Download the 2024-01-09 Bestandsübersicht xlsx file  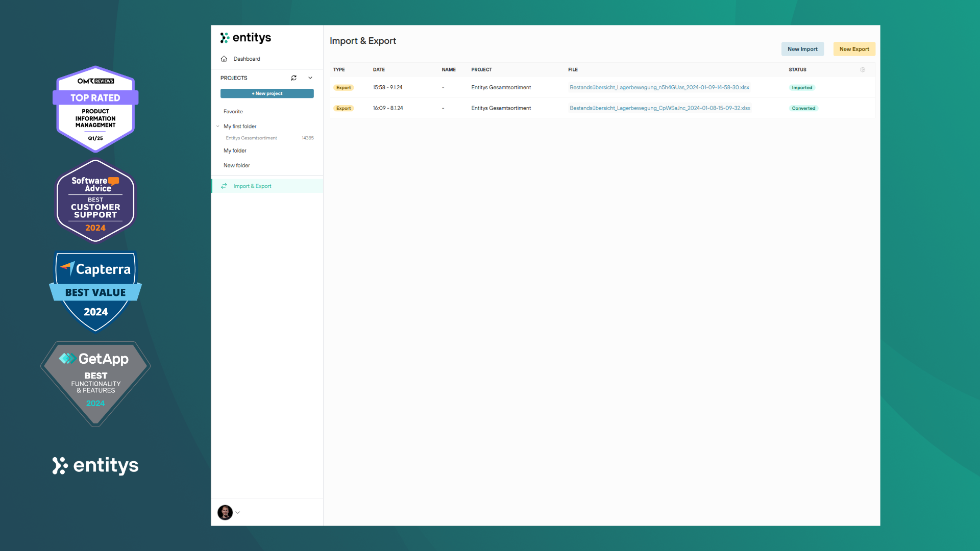point(659,88)
